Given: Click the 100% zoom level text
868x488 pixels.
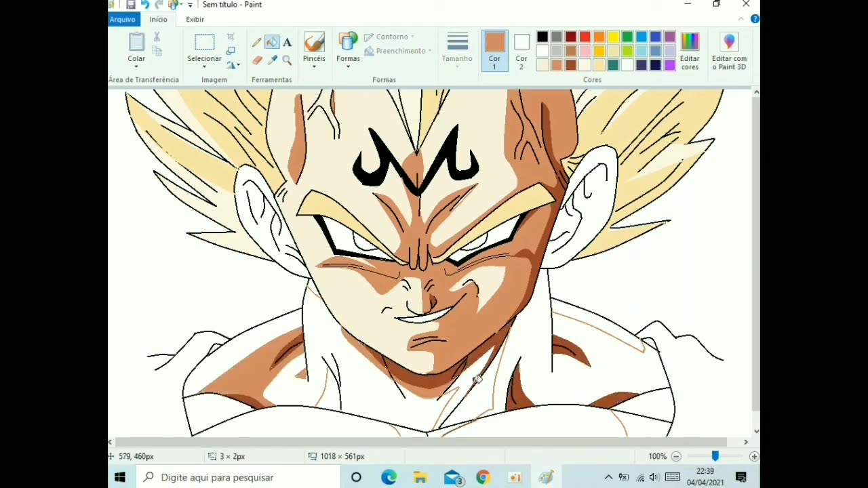Looking at the screenshot, I should click(658, 457).
